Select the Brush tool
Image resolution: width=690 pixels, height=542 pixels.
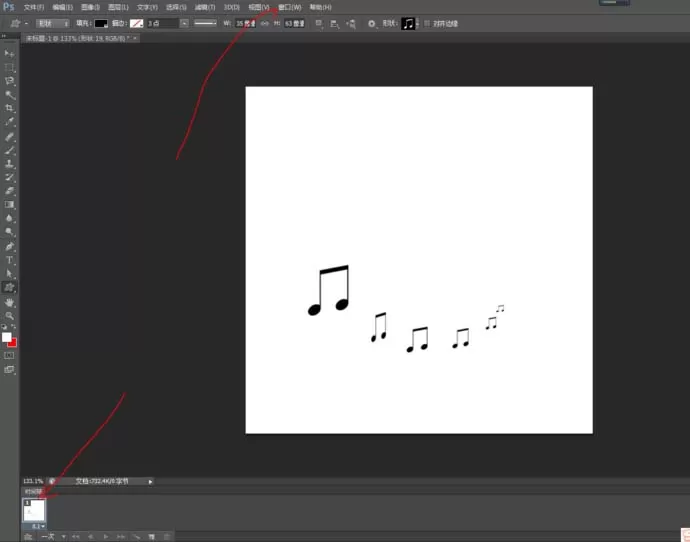tap(9, 150)
